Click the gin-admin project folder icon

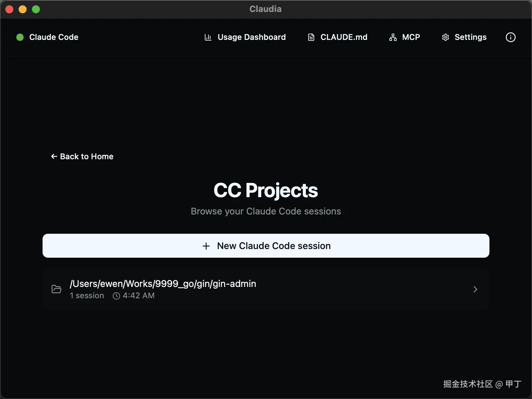(x=57, y=289)
